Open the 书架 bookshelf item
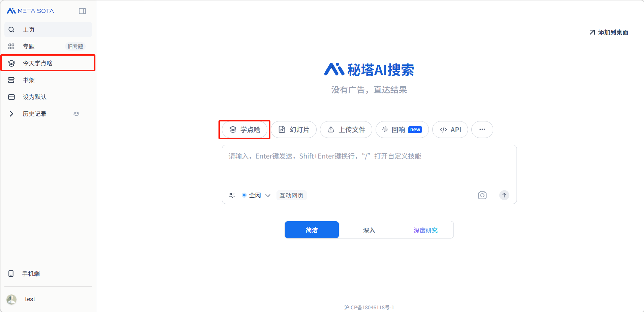 [29, 80]
